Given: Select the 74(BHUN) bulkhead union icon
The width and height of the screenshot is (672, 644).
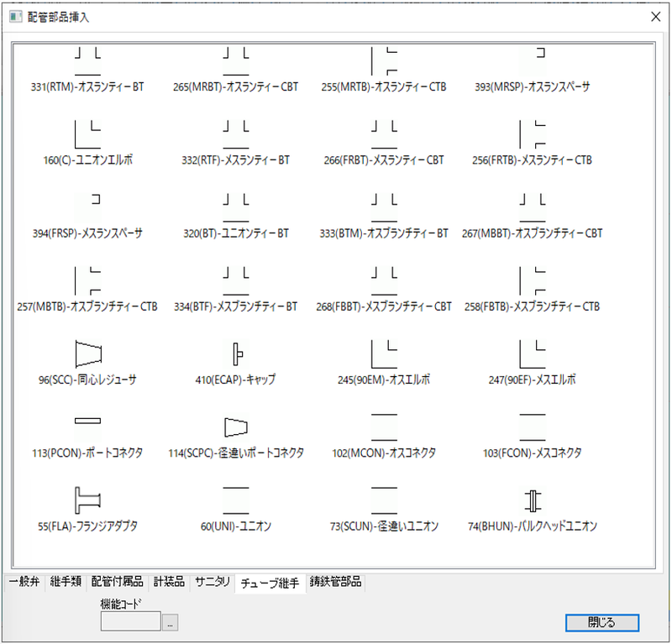Looking at the screenshot, I should (x=532, y=500).
